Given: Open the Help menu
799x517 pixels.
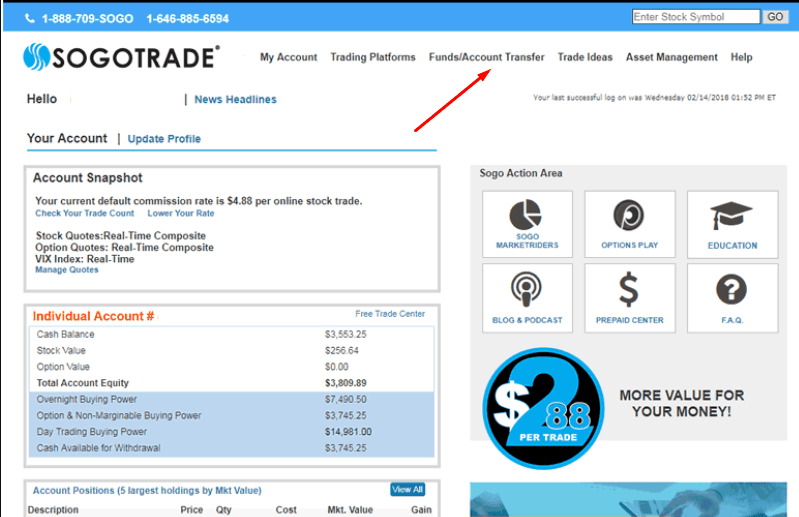Looking at the screenshot, I should (x=741, y=57).
